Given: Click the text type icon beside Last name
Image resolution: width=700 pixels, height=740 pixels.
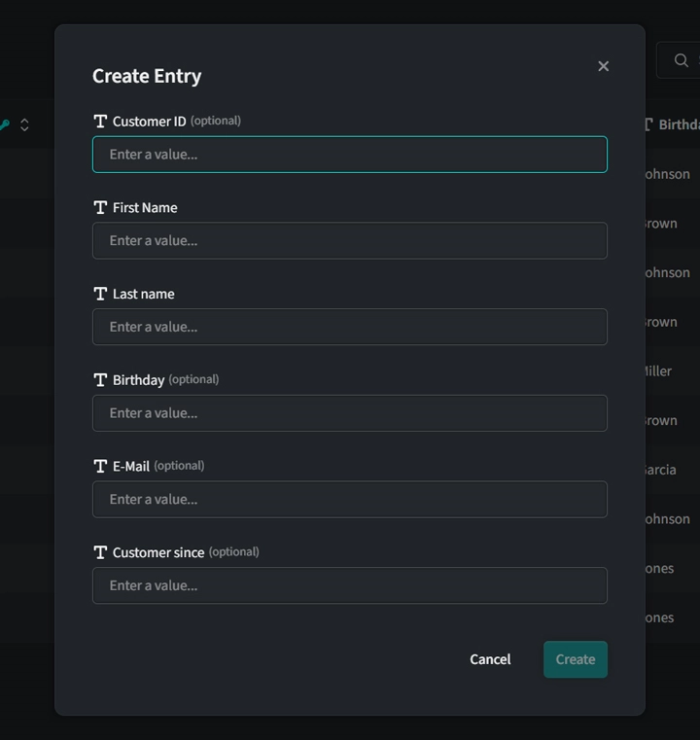Looking at the screenshot, I should 100,294.
